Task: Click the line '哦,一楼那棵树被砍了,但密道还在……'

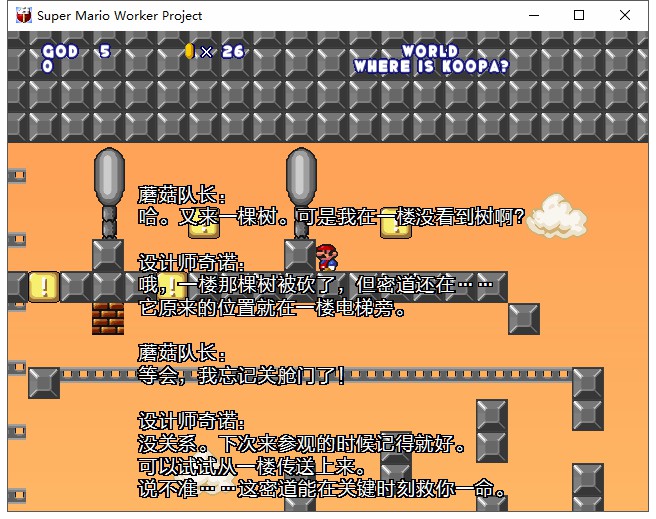Action: click(x=315, y=285)
